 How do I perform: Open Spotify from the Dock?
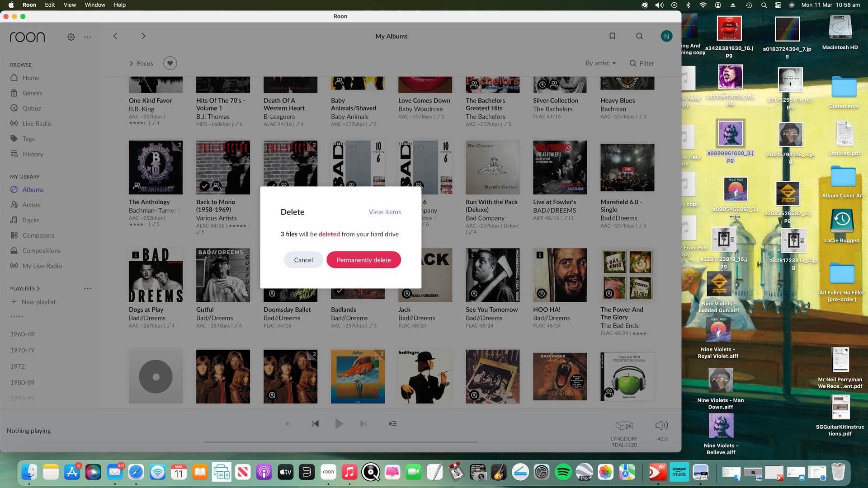[x=563, y=473]
